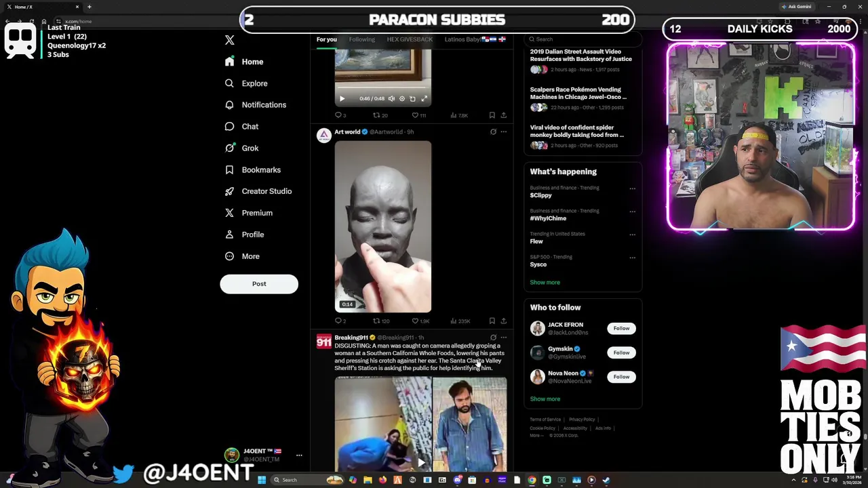
Task: Click the white Post button
Action: coord(259,284)
